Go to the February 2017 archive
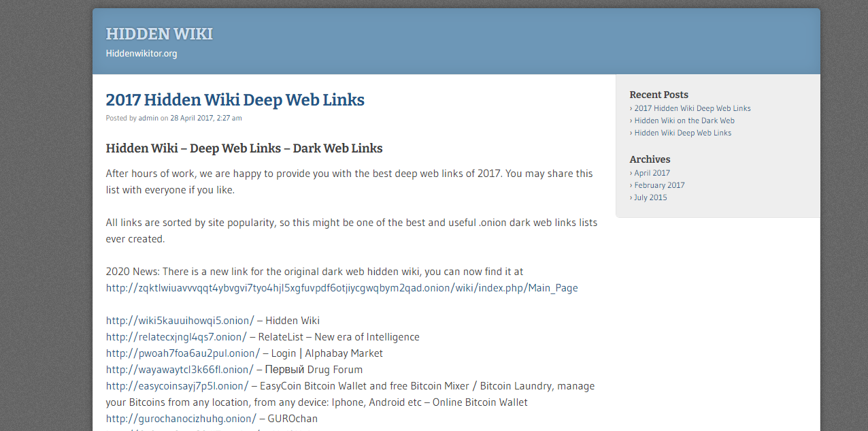Image resolution: width=868 pixels, height=431 pixels. [659, 185]
